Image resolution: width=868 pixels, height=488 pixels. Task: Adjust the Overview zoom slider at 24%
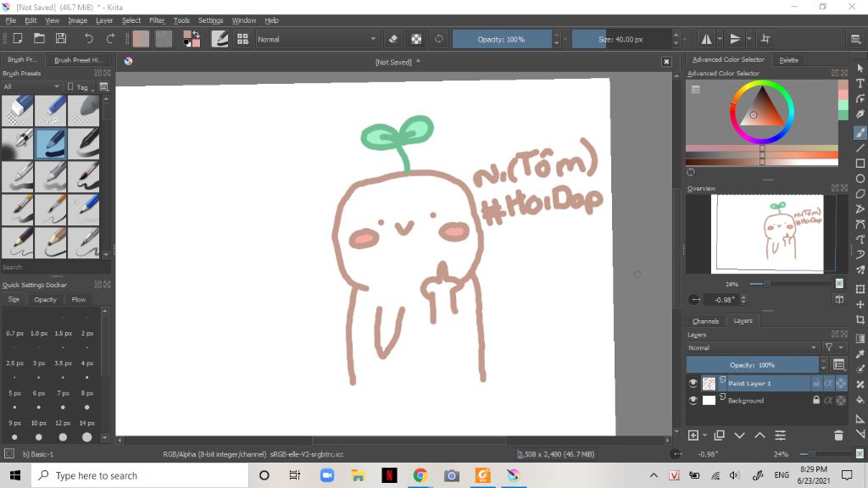click(791, 284)
